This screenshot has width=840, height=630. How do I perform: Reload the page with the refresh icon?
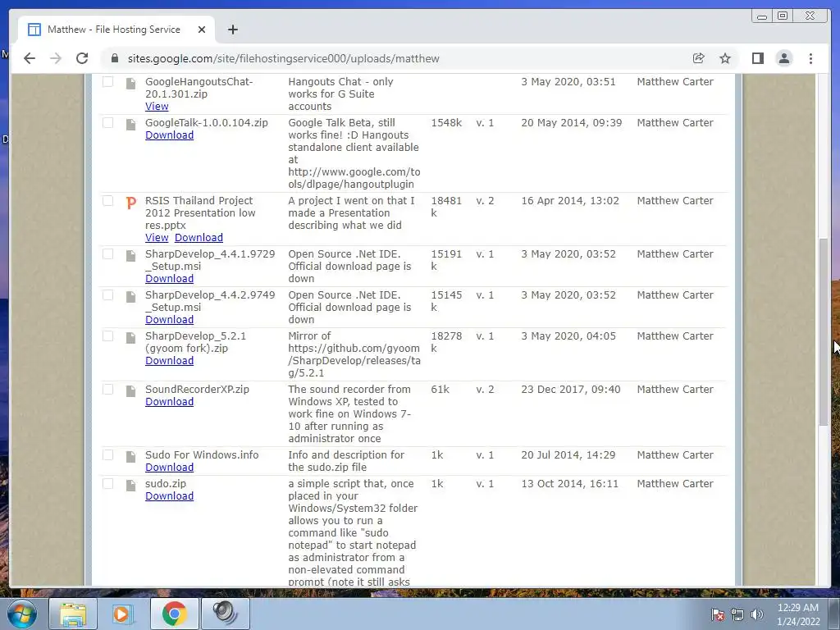[x=82, y=58]
